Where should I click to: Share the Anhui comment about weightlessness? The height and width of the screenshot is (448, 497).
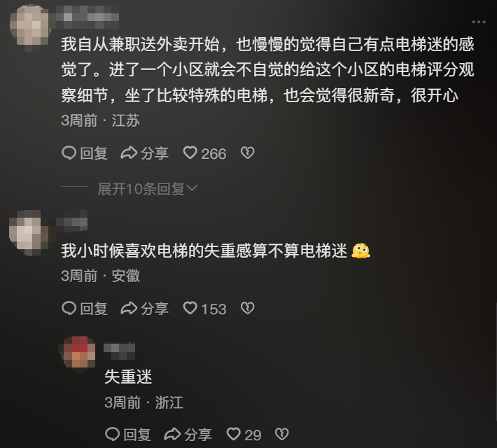point(144,309)
